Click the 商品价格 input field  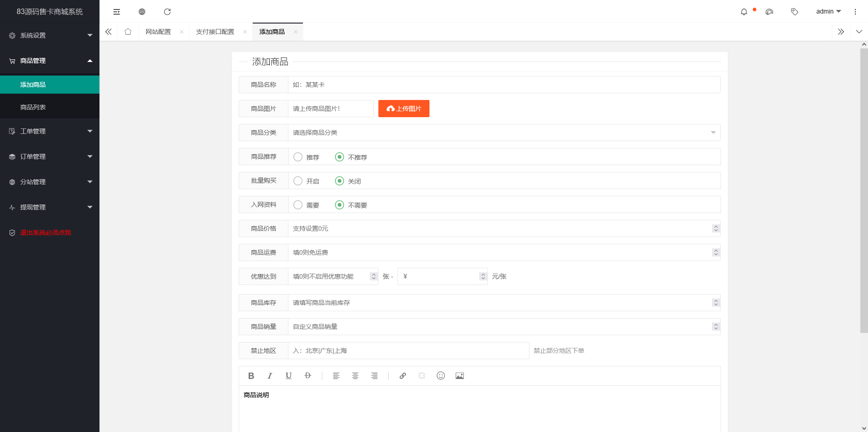[504, 228]
